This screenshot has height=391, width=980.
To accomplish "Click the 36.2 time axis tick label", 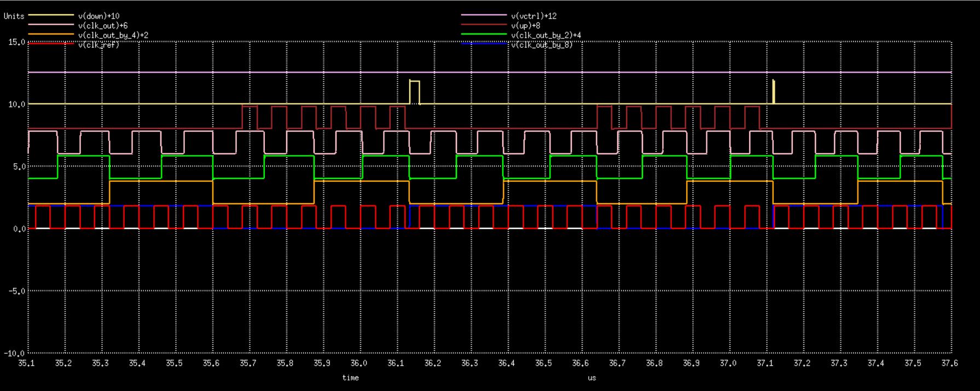I will (x=433, y=363).
